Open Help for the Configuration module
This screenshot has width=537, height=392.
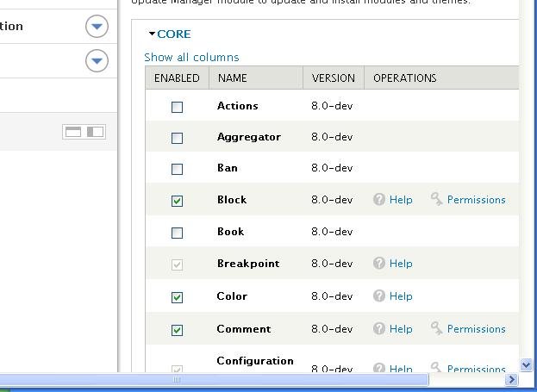401,369
